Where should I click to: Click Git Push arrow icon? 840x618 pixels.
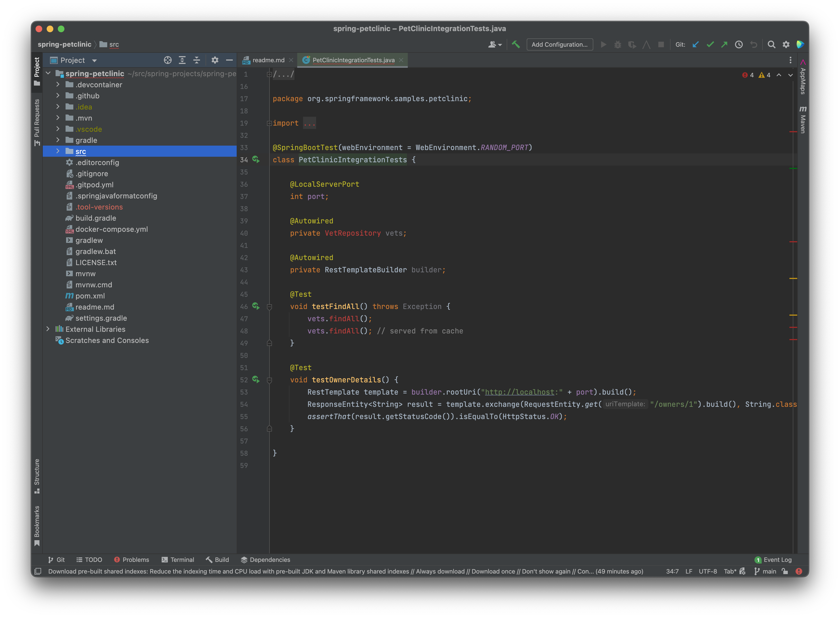pyautogui.click(x=724, y=44)
